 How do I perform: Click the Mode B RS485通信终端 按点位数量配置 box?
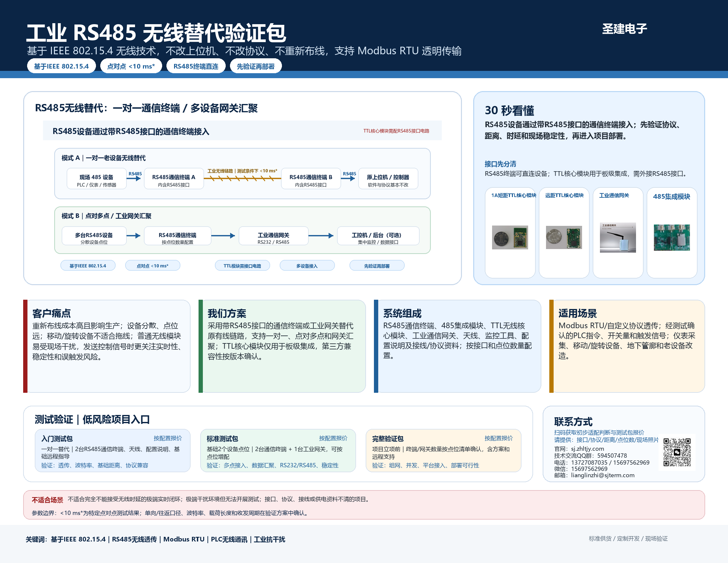[x=177, y=236]
